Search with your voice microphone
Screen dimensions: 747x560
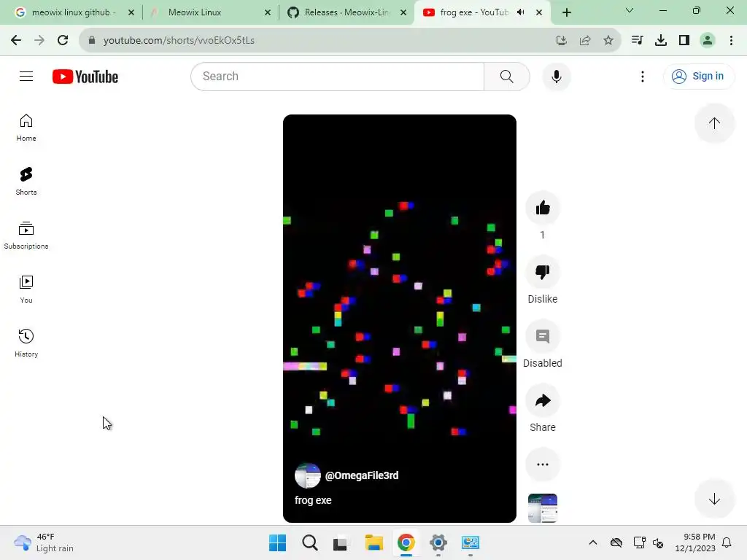click(556, 76)
